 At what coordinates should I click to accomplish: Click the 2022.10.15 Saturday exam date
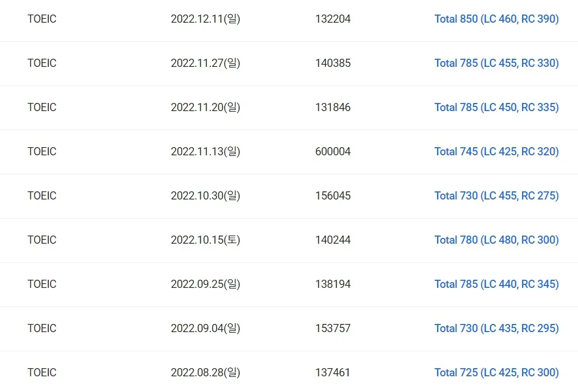coord(205,240)
